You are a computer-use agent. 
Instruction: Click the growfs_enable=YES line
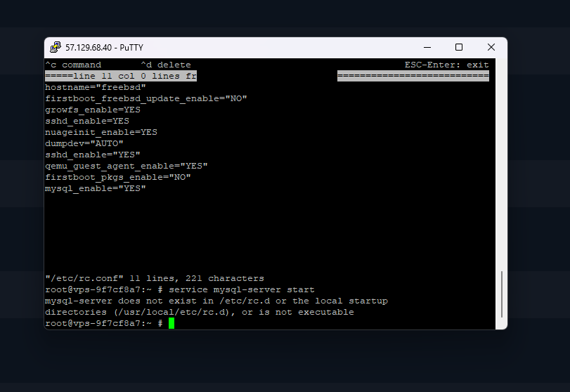point(93,110)
